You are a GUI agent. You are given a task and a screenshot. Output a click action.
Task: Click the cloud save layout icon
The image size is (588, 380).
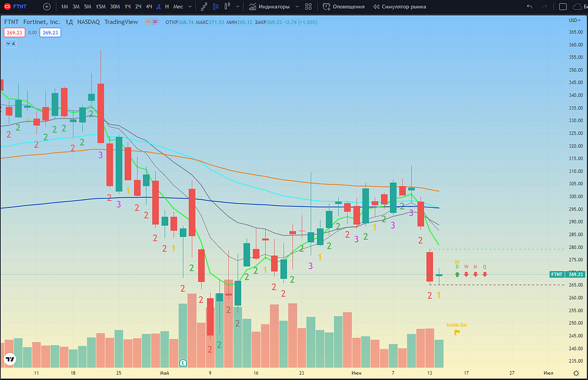click(577, 7)
